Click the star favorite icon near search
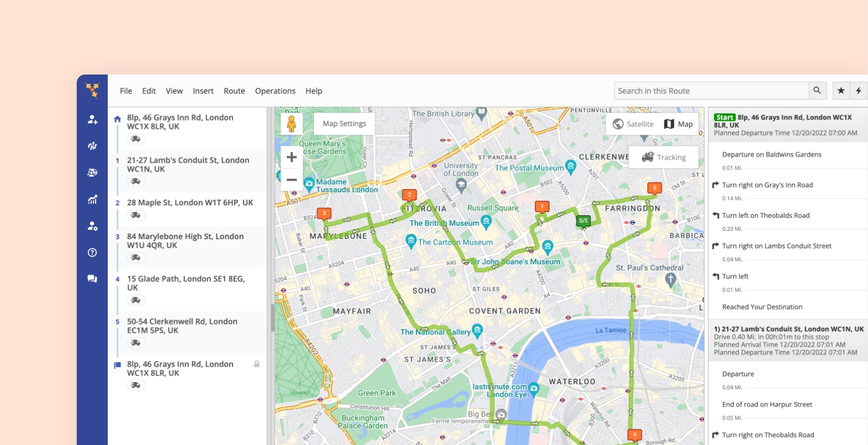Viewport: 868px width, 445px height. tap(841, 90)
